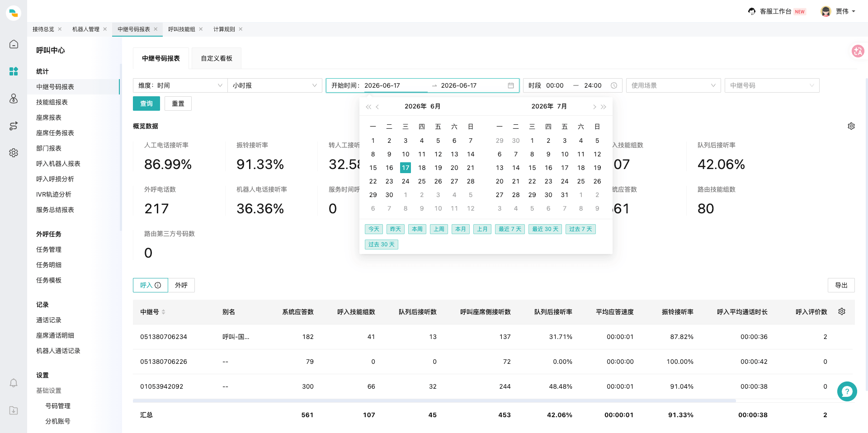The width and height of the screenshot is (868, 433).
Task: Switch to 外呼 toggle
Action: [x=181, y=285]
